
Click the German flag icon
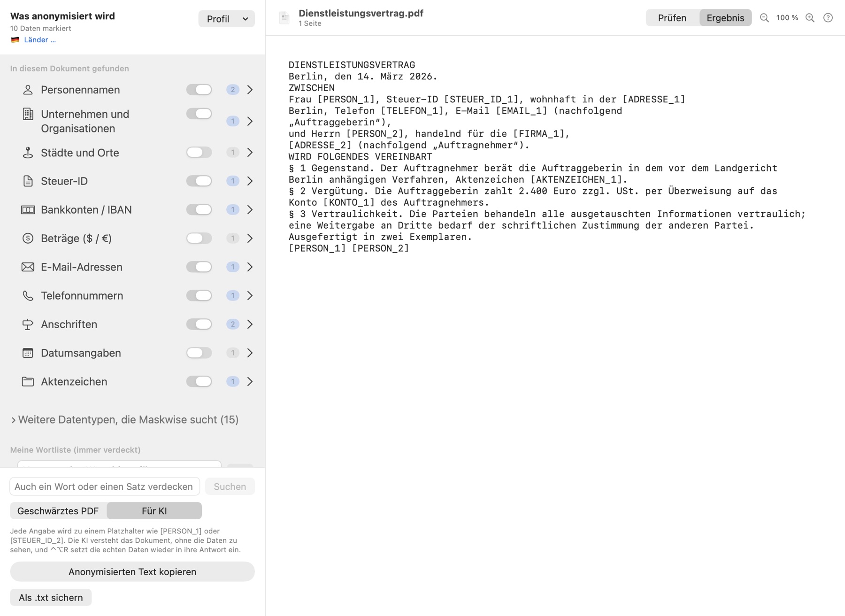[15, 40]
